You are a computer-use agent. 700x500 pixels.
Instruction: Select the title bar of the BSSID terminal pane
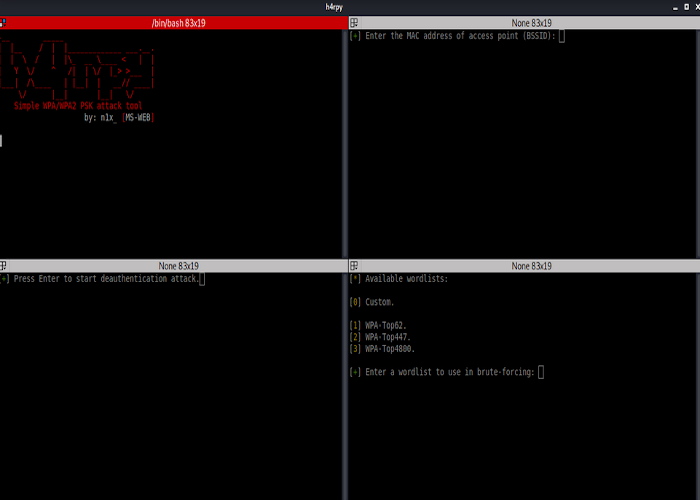coord(527,23)
